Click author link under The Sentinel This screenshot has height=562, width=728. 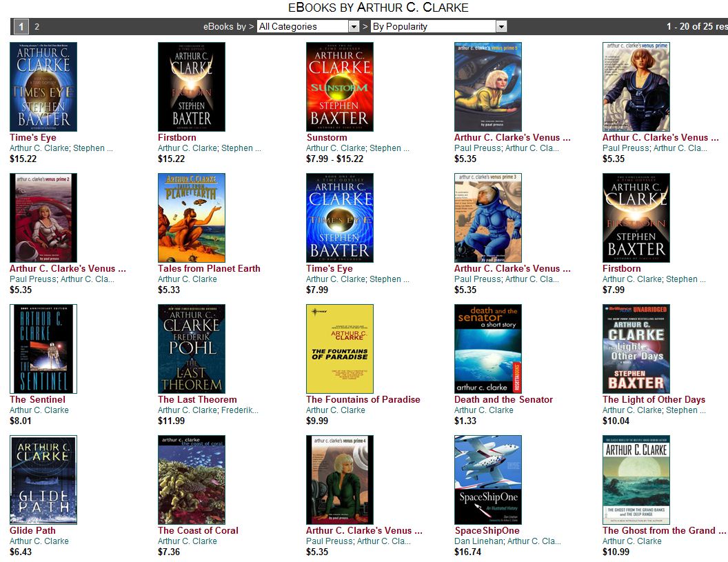point(39,410)
